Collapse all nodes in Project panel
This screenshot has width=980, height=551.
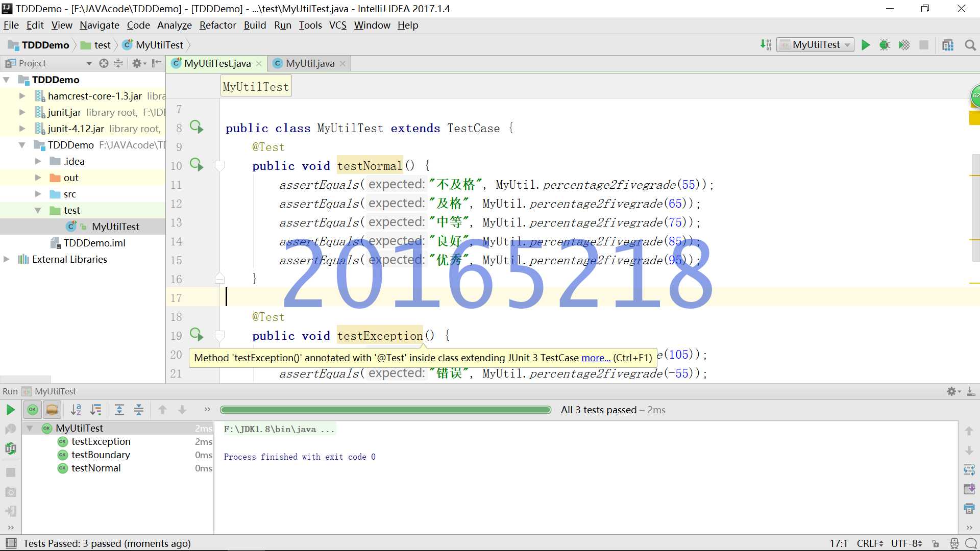(118, 63)
